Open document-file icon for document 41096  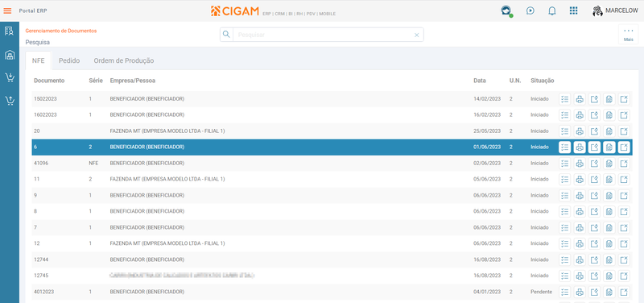[609, 164]
